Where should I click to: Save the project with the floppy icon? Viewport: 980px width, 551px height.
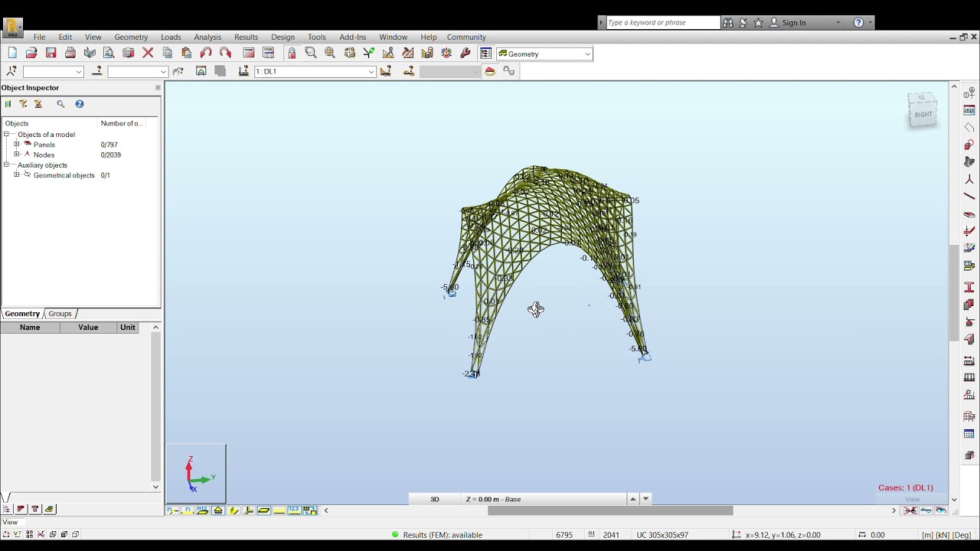click(51, 54)
